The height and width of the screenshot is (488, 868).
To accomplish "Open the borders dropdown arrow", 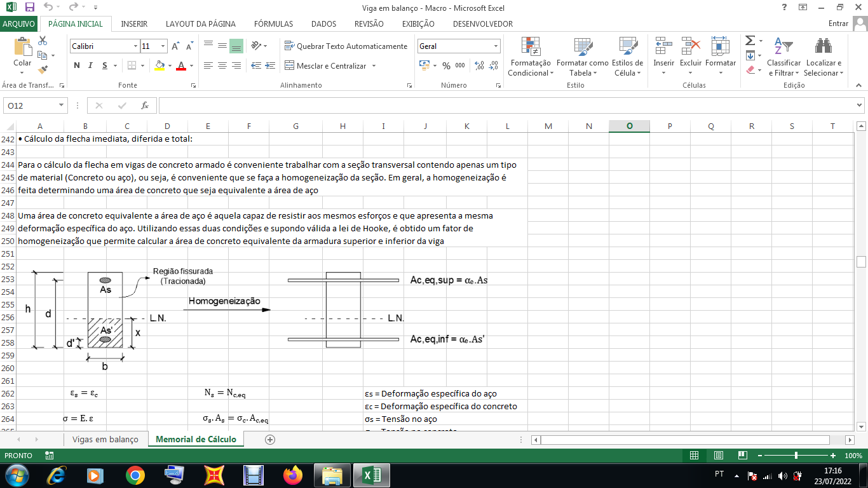I will click(142, 65).
